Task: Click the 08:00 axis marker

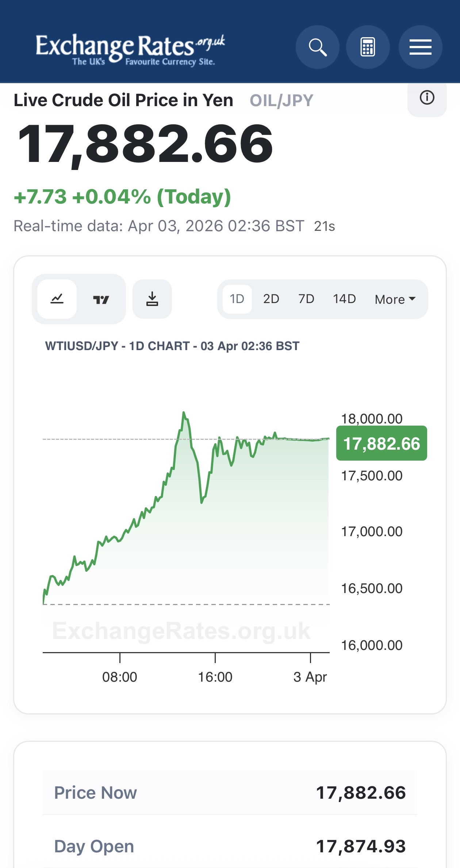Action: point(120,677)
